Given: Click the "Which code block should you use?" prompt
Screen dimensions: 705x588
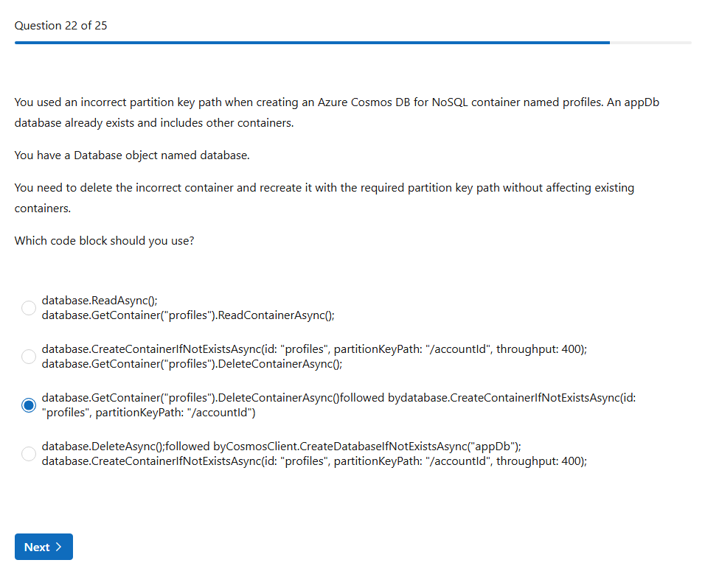Looking at the screenshot, I should pyautogui.click(x=104, y=240).
